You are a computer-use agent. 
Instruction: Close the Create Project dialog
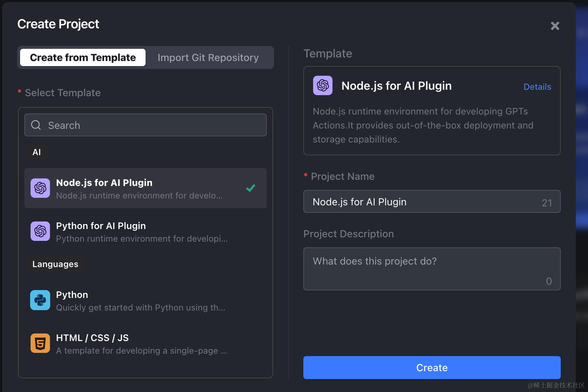555,26
